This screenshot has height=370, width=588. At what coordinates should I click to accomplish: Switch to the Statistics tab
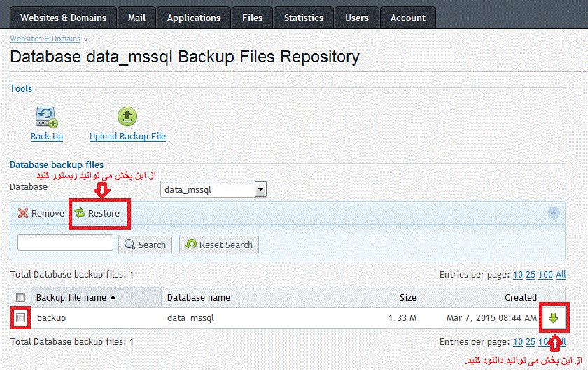click(x=304, y=18)
